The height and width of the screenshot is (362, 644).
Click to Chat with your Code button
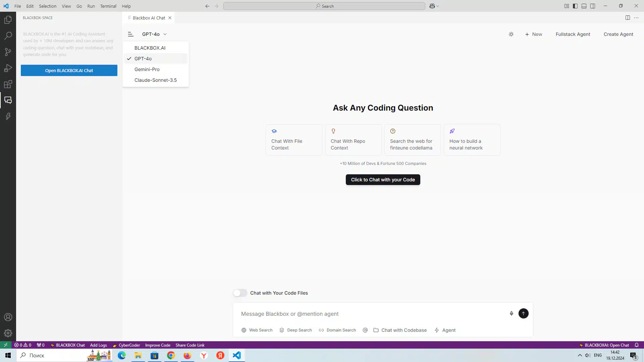tap(383, 180)
